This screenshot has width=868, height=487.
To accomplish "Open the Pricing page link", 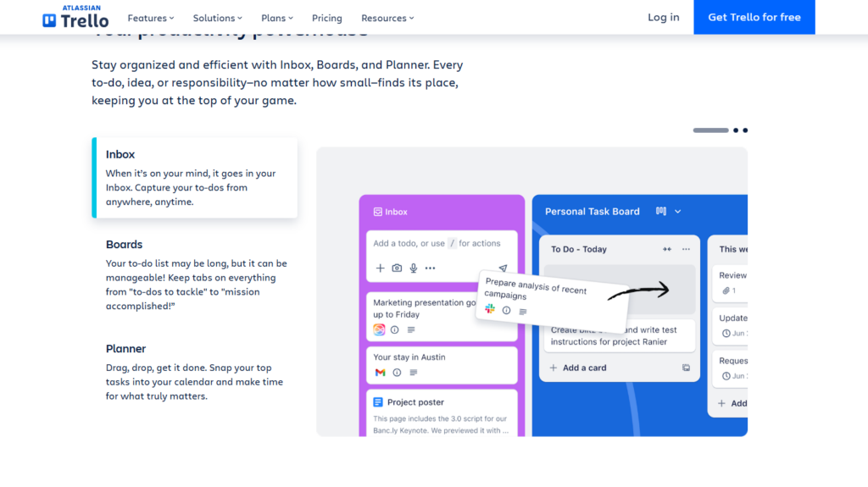I will click(326, 18).
